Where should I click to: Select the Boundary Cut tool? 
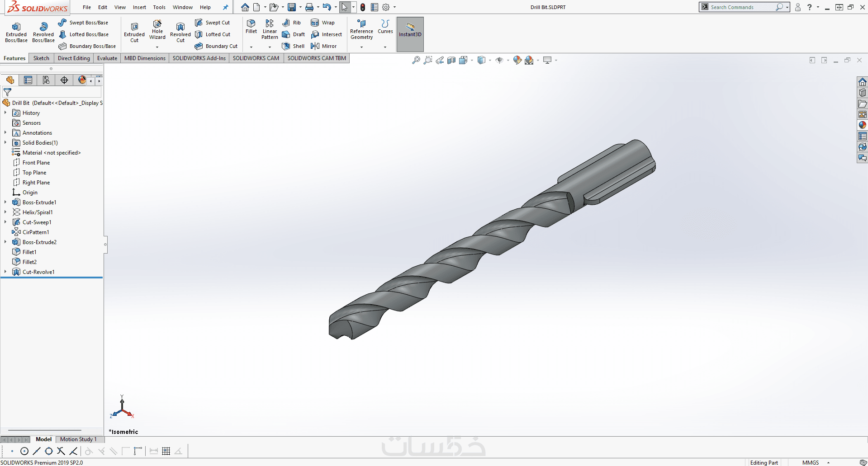pyautogui.click(x=216, y=46)
